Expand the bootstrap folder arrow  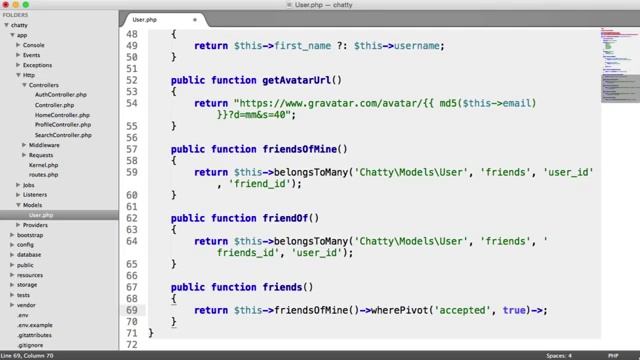point(12,235)
